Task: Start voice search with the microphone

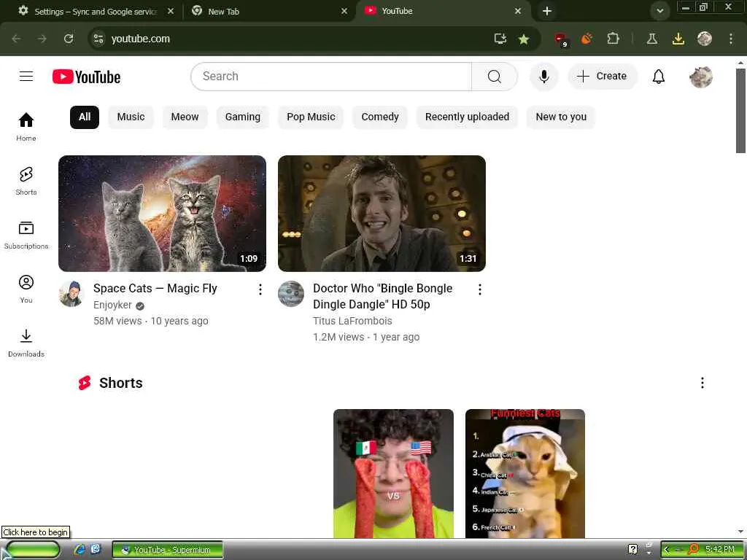Action: (x=543, y=76)
